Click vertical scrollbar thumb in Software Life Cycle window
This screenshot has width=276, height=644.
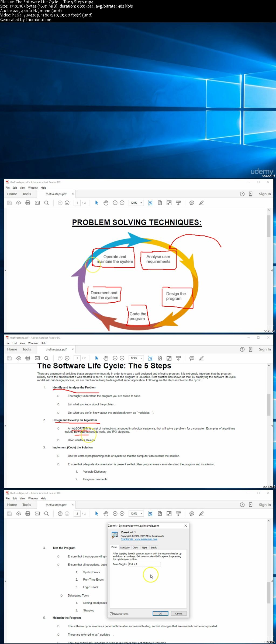coord(269,405)
